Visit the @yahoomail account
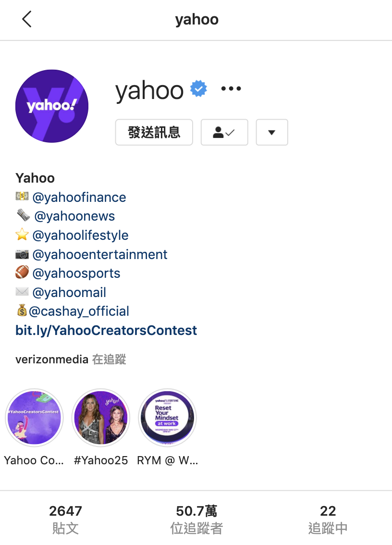Viewport: 392px width, 545px height. point(69,292)
